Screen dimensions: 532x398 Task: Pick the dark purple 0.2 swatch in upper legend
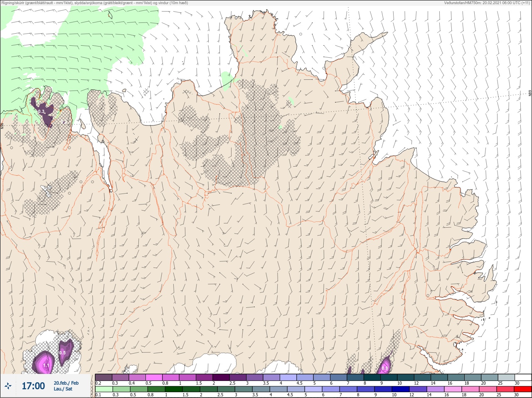103,377
